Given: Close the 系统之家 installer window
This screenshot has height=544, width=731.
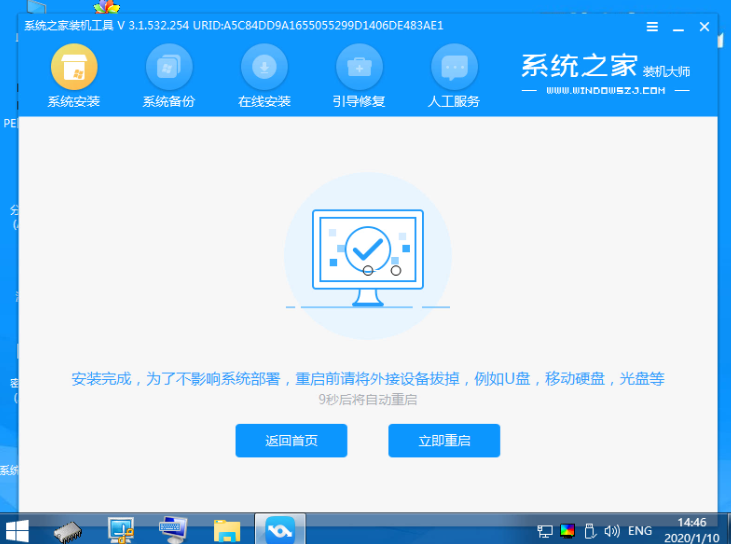Looking at the screenshot, I should (704, 27).
